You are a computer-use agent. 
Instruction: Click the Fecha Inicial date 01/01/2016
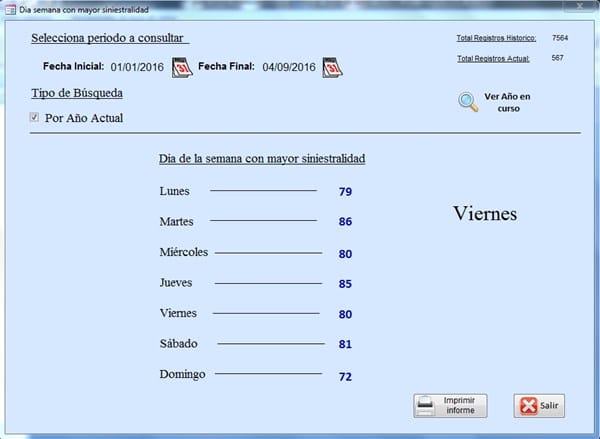(137, 67)
